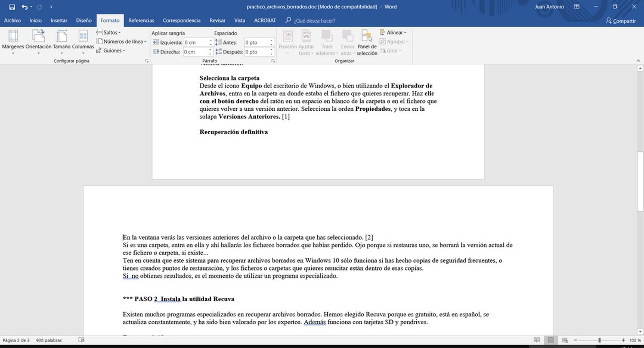The height and width of the screenshot is (348, 644).
Task: Open Ribbon display options icon
Action: (x=577, y=7)
